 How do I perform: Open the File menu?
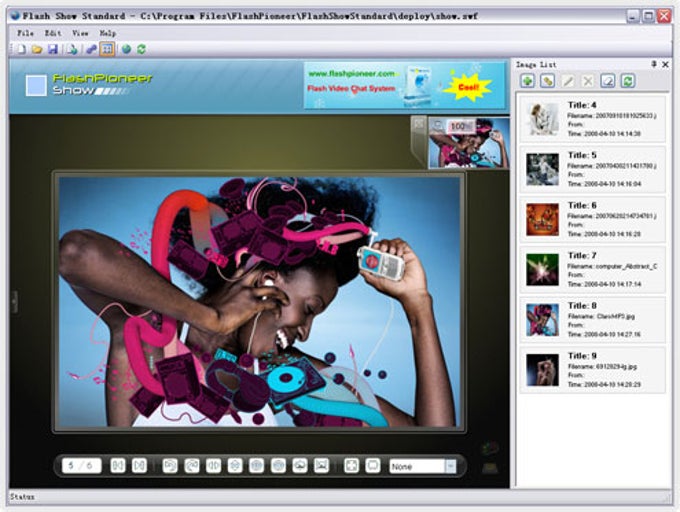[x=25, y=33]
